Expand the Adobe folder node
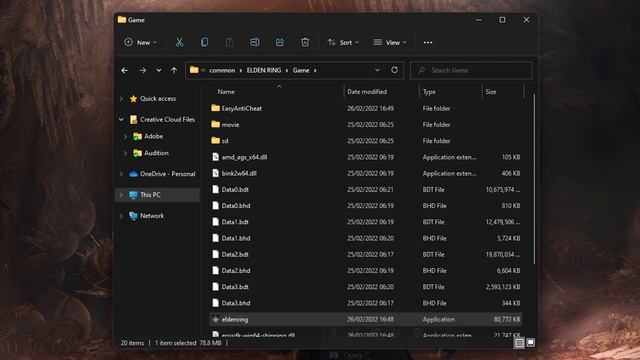 point(125,136)
